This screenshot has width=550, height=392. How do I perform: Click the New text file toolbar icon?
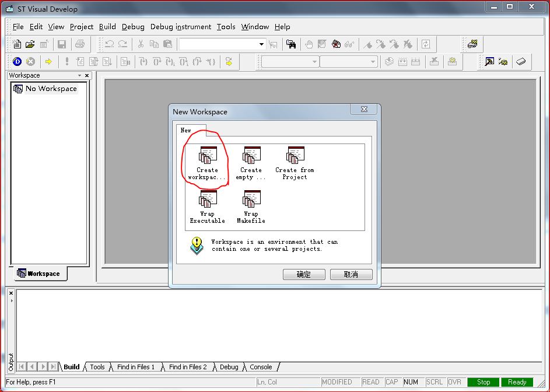point(16,44)
